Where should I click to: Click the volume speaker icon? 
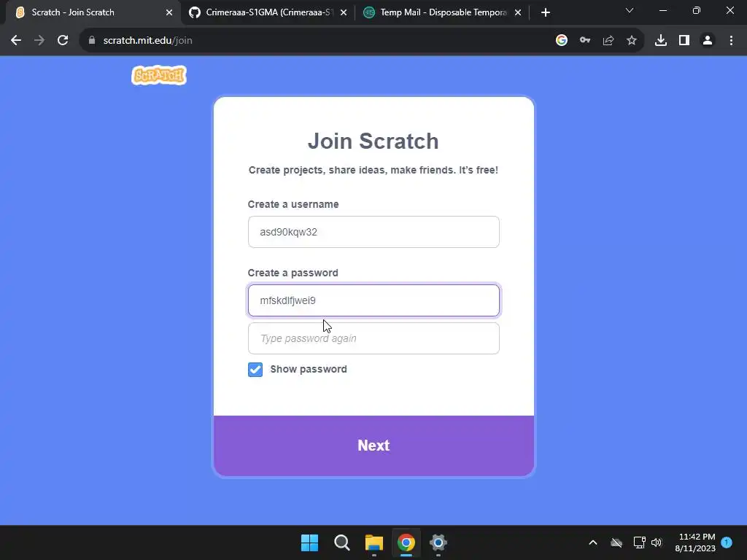pyautogui.click(x=657, y=542)
